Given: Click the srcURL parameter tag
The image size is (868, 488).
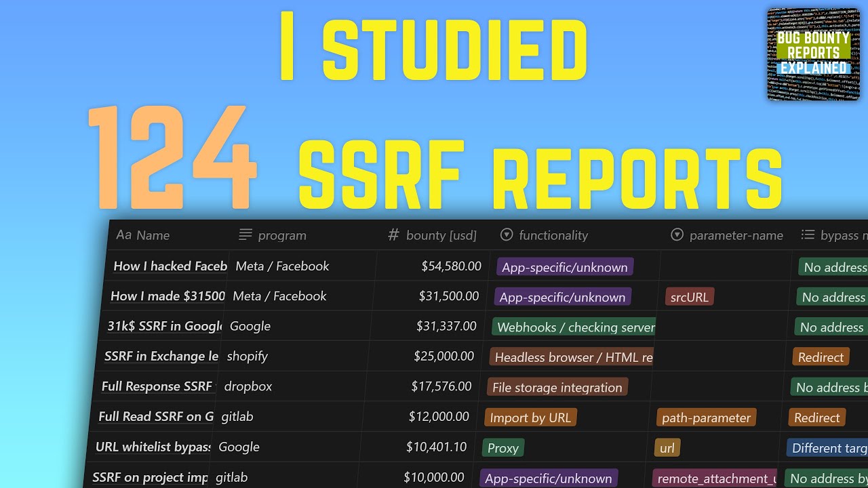Looking at the screenshot, I should (x=689, y=296).
